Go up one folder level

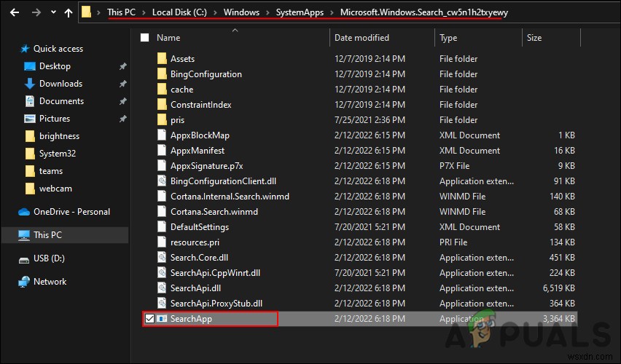69,12
